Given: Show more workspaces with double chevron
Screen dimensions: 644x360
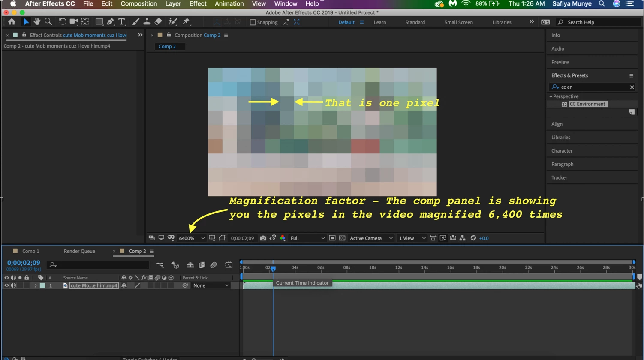Looking at the screenshot, I should pos(532,22).
